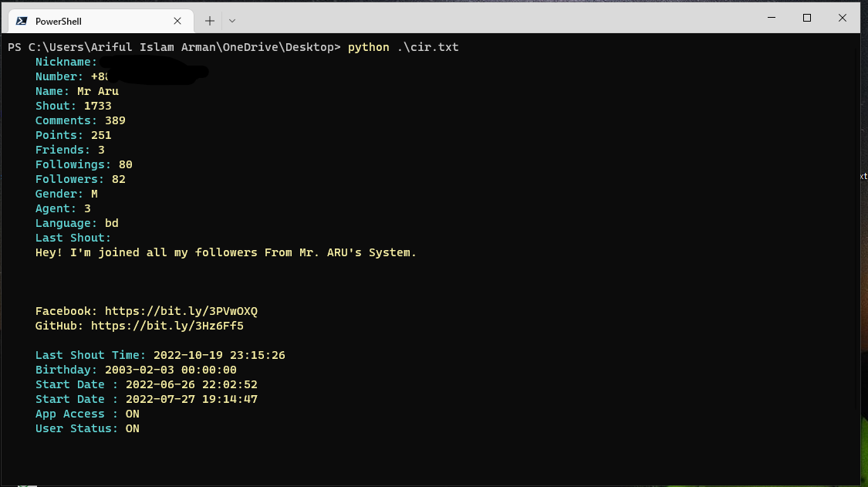
Task: Click the 'Last Shout:' label
Action: 73,238
